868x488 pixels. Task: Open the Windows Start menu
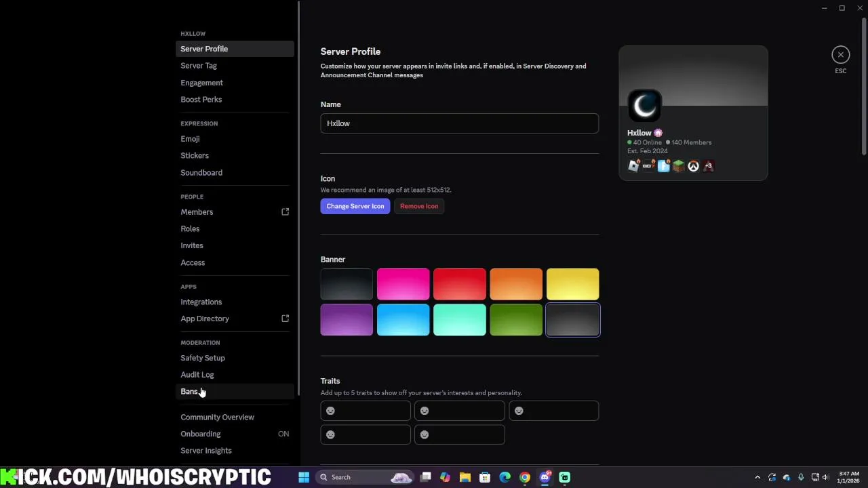click(x=304, y=477)
